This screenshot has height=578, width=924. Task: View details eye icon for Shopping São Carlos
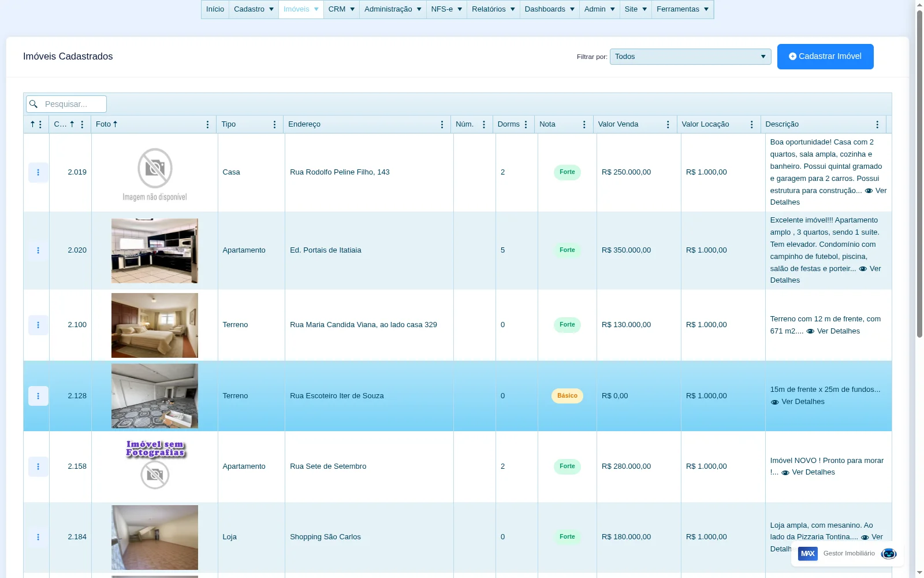pyautogui.click(x=865, y=538)
